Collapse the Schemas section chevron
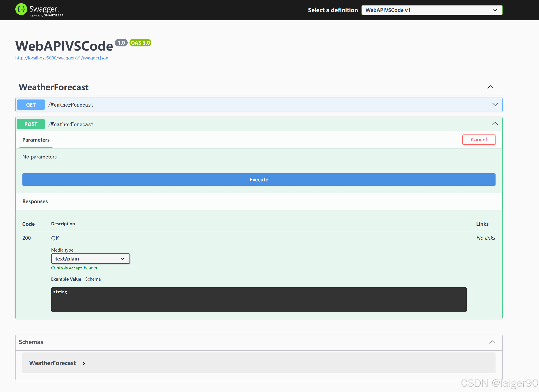 492,342
